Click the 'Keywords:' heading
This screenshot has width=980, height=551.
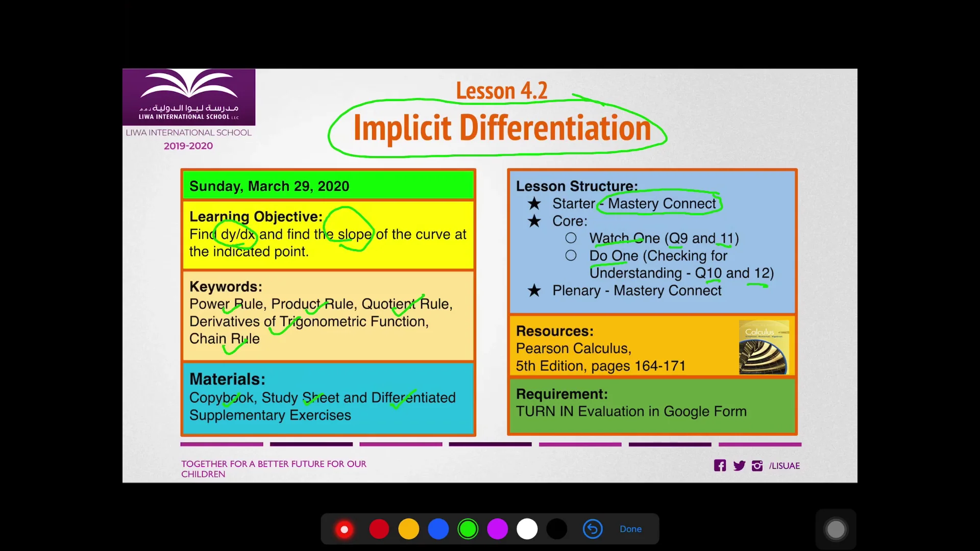[x=226, y=286]
